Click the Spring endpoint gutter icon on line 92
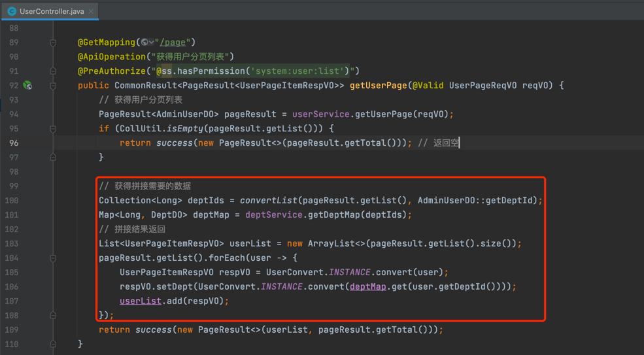The image size is (644, 355). tap(27, 85)
